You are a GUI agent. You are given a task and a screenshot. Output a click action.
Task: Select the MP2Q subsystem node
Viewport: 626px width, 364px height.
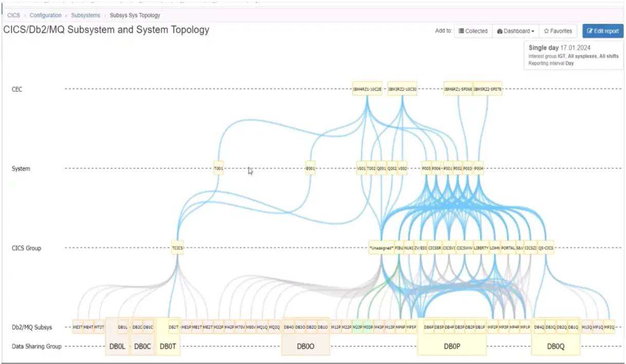(609, 327)
